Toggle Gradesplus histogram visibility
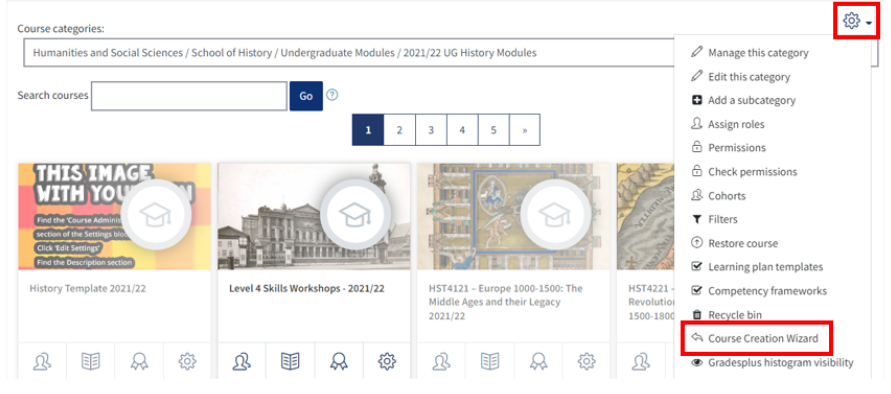 pyautogui.click(x=781, y=362)
